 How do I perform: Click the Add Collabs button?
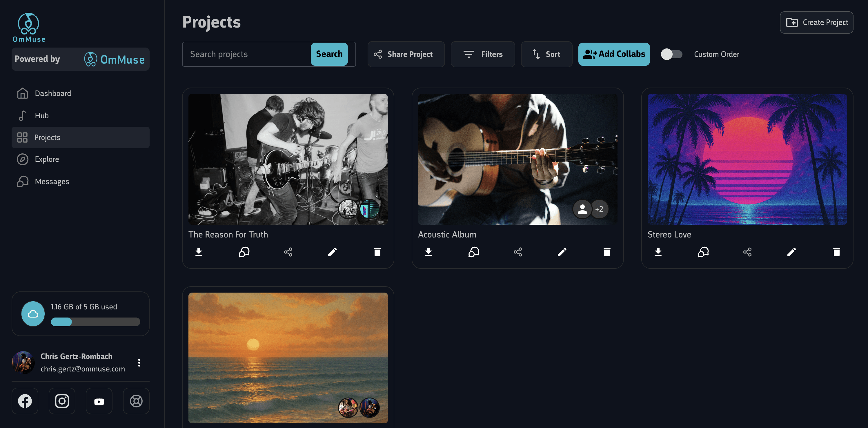pyautogui.click(x=613, y=54)
